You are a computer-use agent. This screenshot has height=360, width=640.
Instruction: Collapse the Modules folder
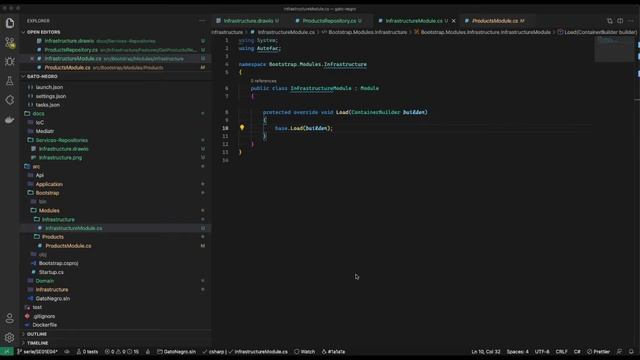click(49, 210)
